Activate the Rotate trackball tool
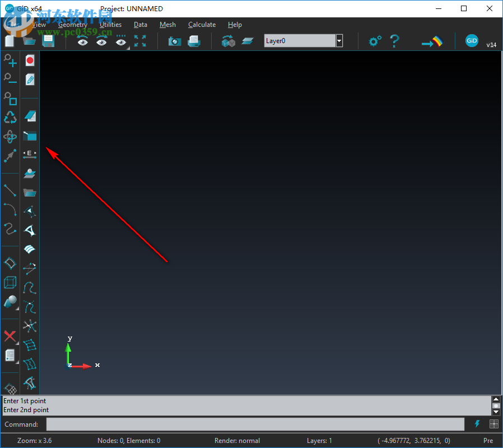 pos(10,137)
